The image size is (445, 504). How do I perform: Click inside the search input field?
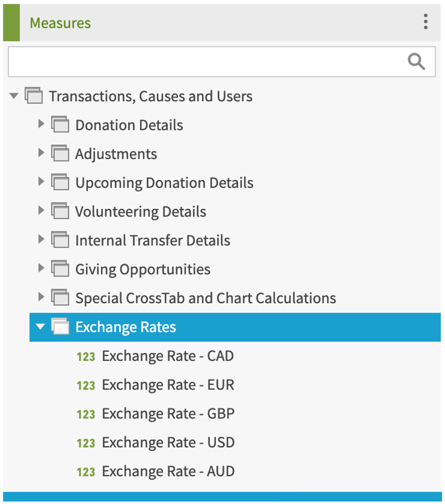[x=201, y=61]
